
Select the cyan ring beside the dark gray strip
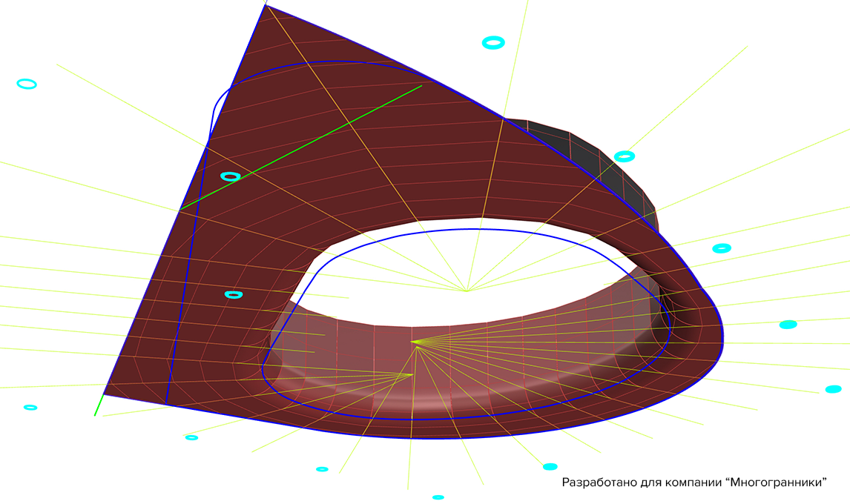pyautogui.click(x=625, y=156)
